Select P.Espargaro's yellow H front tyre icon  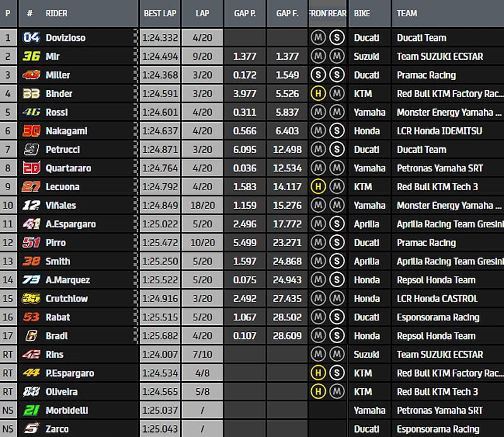[x=318, y=373]
